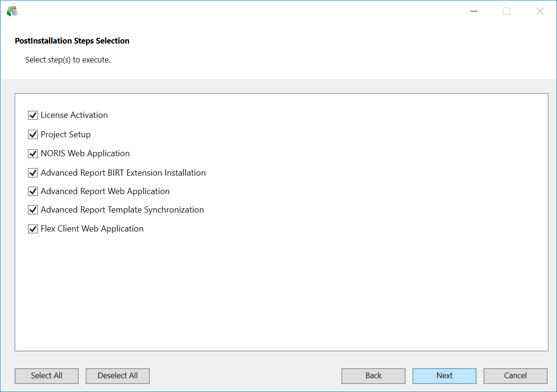Screen dimensions: 557x392
Task: Click the installer icon in the title bar
Action: (x=12, y=11)
